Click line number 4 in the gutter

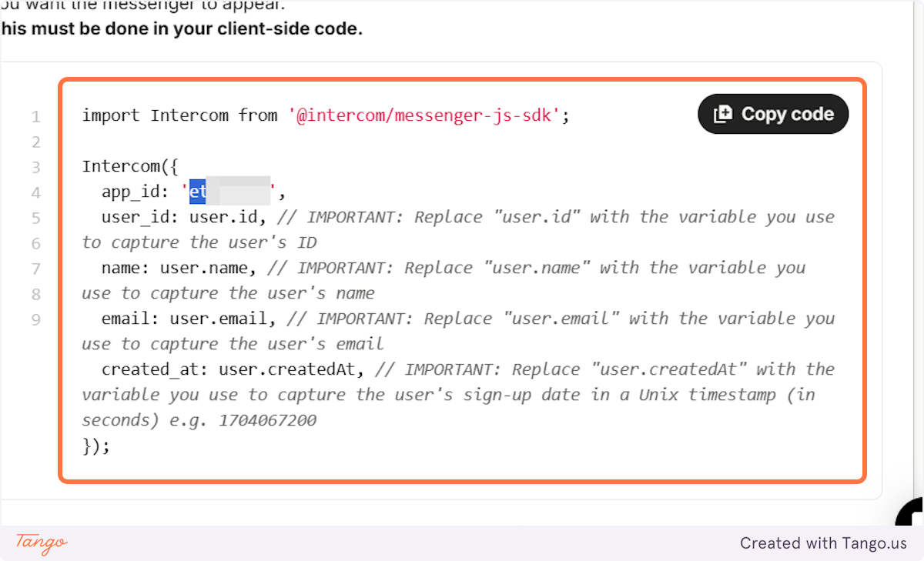(35, 193)
